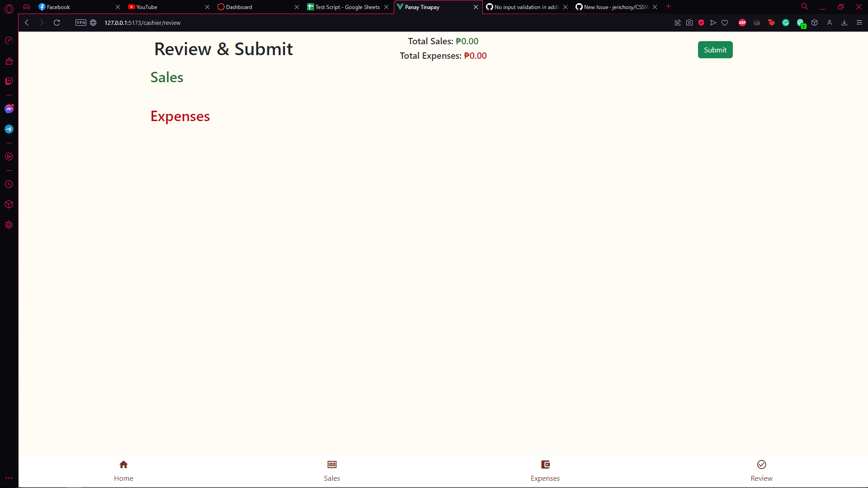Click the snapshot camera icon
Image resolution: width=868 pixels, height=488 pixels.
coord(689,23)
